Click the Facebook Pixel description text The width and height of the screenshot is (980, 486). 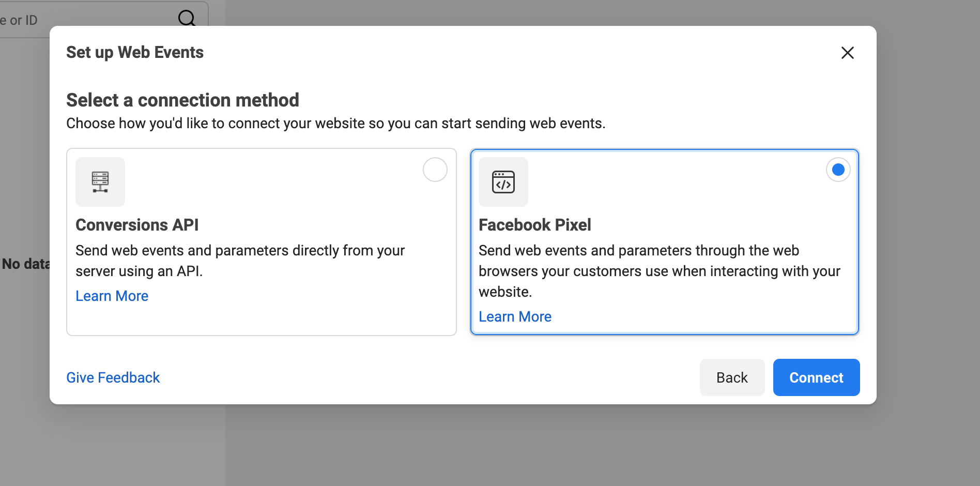tap(659, 271)
